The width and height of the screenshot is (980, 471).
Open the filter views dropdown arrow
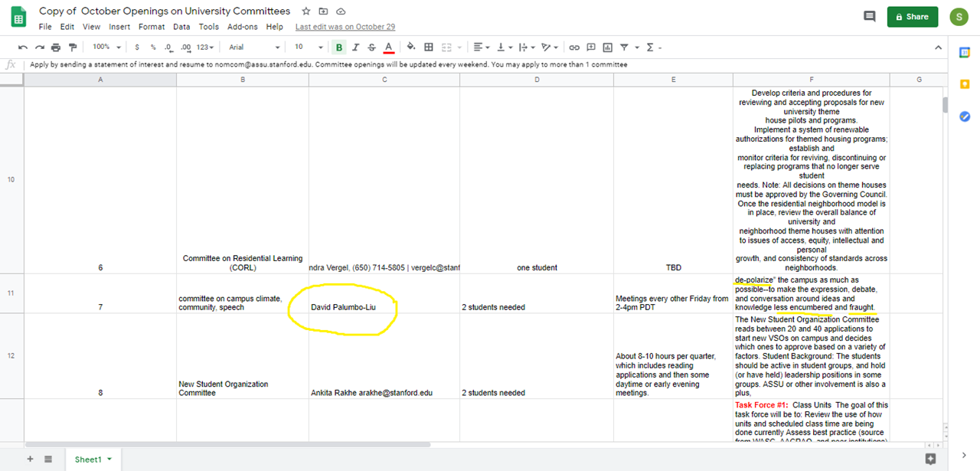pyautogui.click(x=636, y=47)
